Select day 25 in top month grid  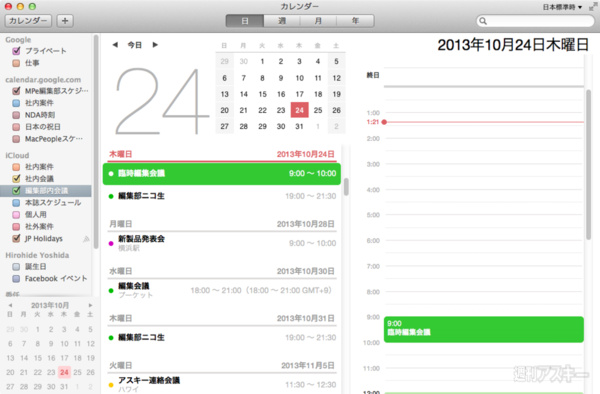pos(318,110)
